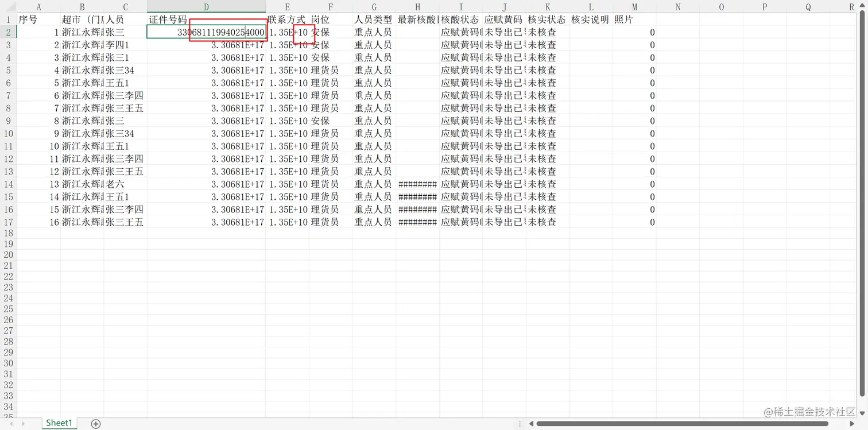Select row 34 header
Image resolution: width=868 pixels, height=430 pixels.
(8, 406)
